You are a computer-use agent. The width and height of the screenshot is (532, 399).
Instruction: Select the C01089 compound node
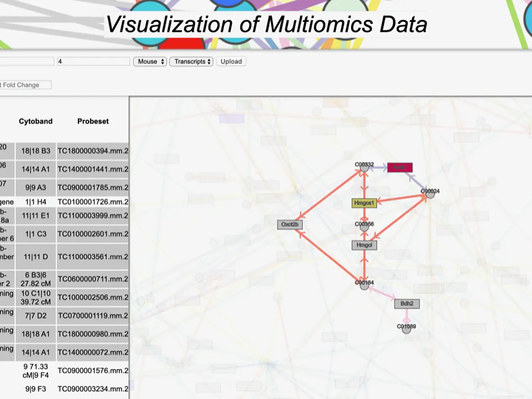(x=406, y=329)
